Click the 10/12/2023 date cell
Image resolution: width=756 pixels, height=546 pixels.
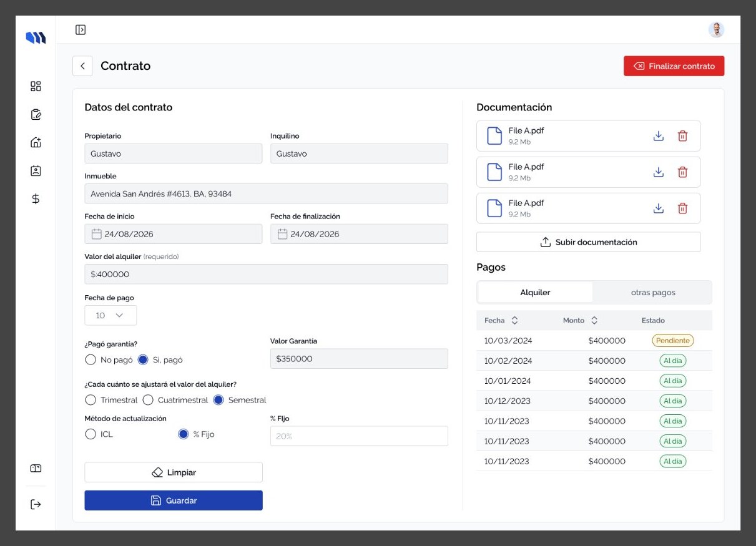[508, 401]
